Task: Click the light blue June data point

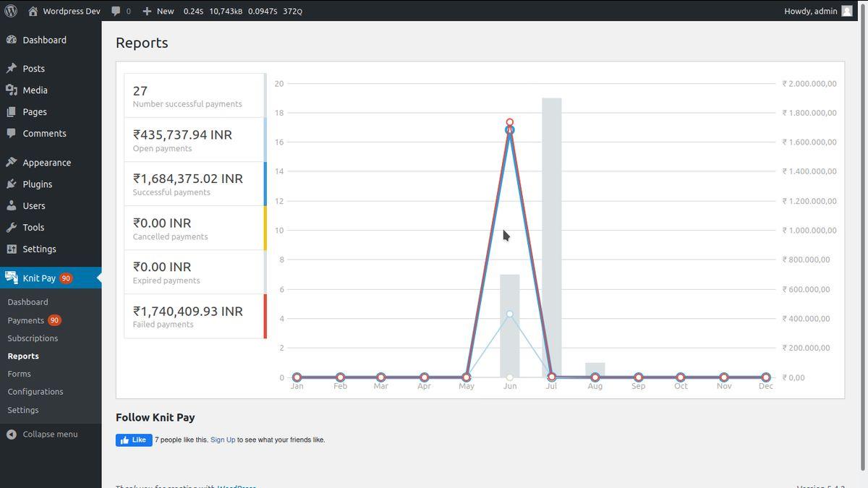Action: 510,314
